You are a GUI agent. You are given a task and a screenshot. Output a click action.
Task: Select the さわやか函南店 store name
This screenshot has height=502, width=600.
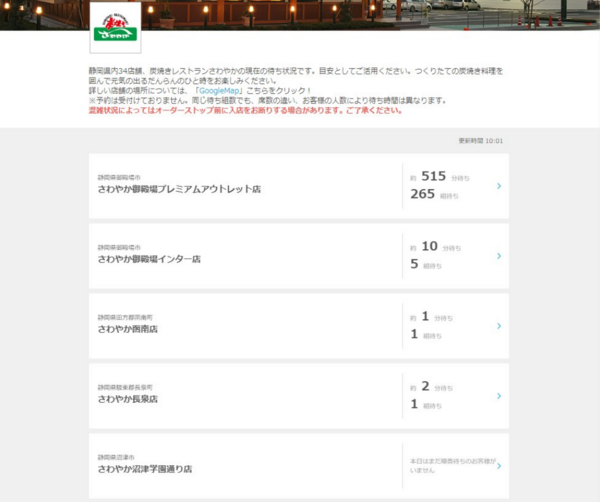click(x=127, y=329)
